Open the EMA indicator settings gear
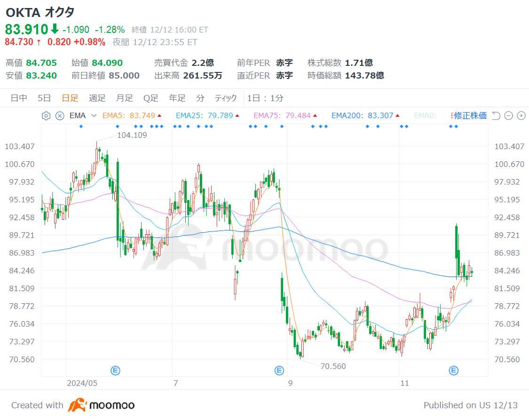Screen dimensions: 529x420 click(x=46, y=116)
